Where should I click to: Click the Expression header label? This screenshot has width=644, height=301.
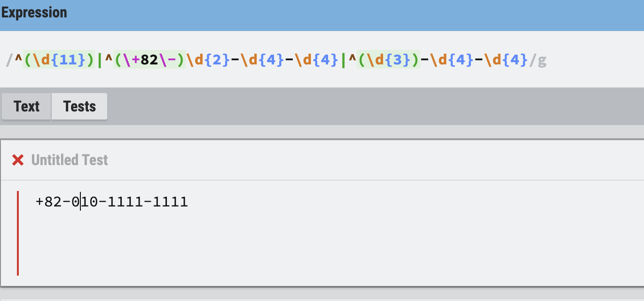[x=34, y=13]
